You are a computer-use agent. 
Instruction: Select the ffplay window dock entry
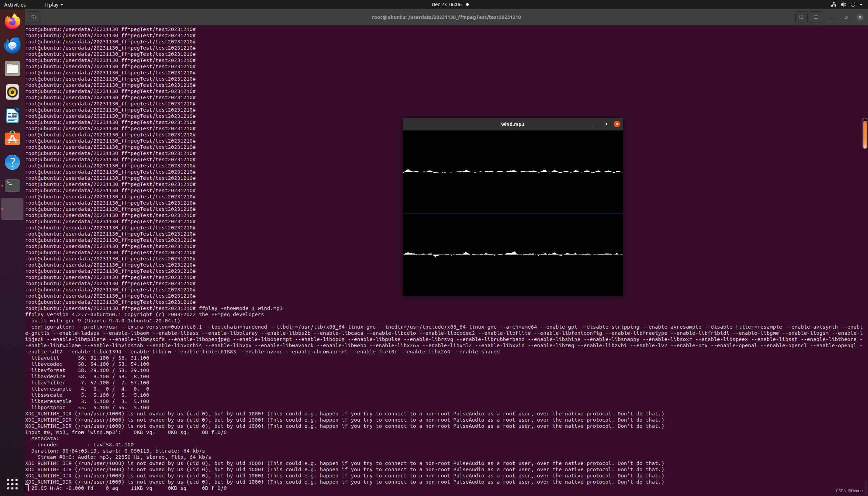pos(12,209)
